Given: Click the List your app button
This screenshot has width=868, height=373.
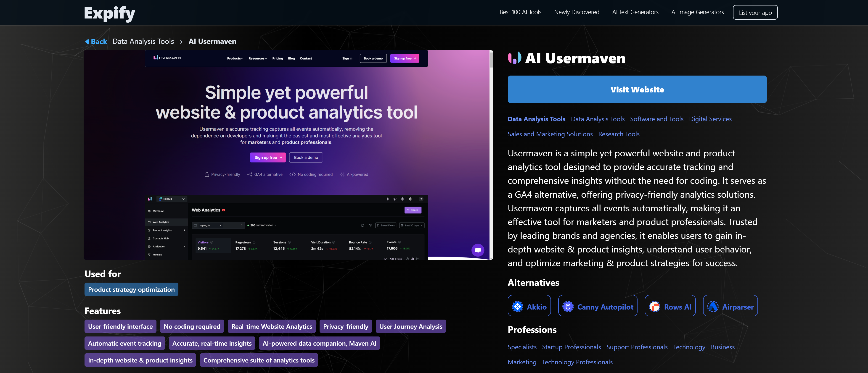Looking at the screenshot, I should tap(755, 13).
